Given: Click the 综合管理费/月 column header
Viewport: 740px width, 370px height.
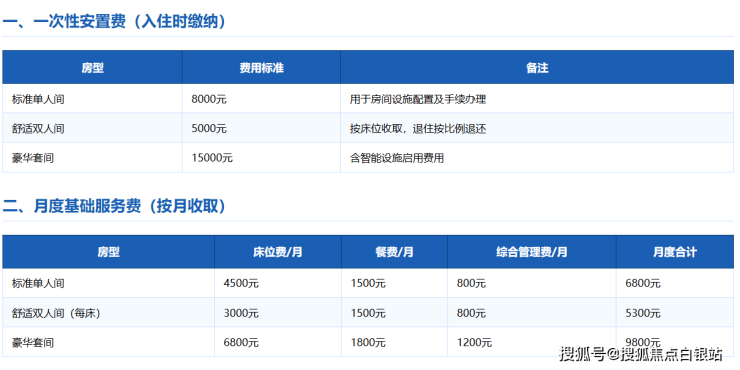Looking at the screenshot, I should point(532,252).
